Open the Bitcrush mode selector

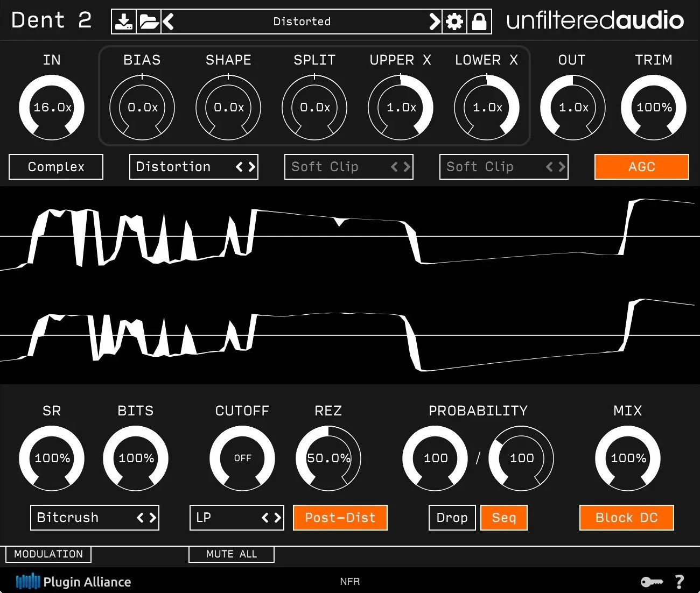95,518
